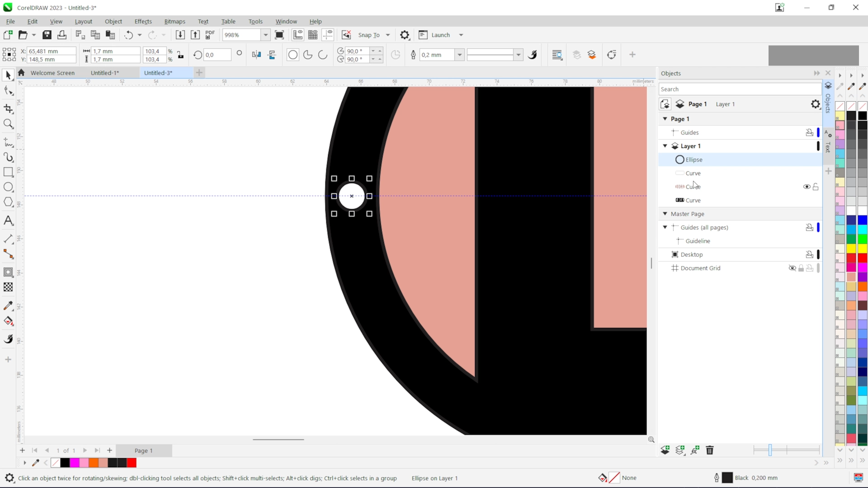Open the Snap To dropdown arrow

point(388,35)
